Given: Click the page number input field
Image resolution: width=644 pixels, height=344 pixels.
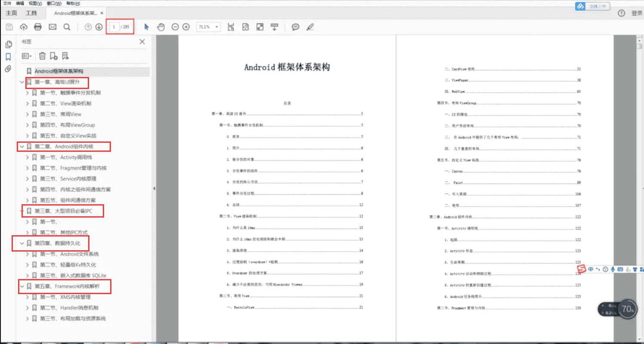Looking at the screenshot, I should [114, 27].
